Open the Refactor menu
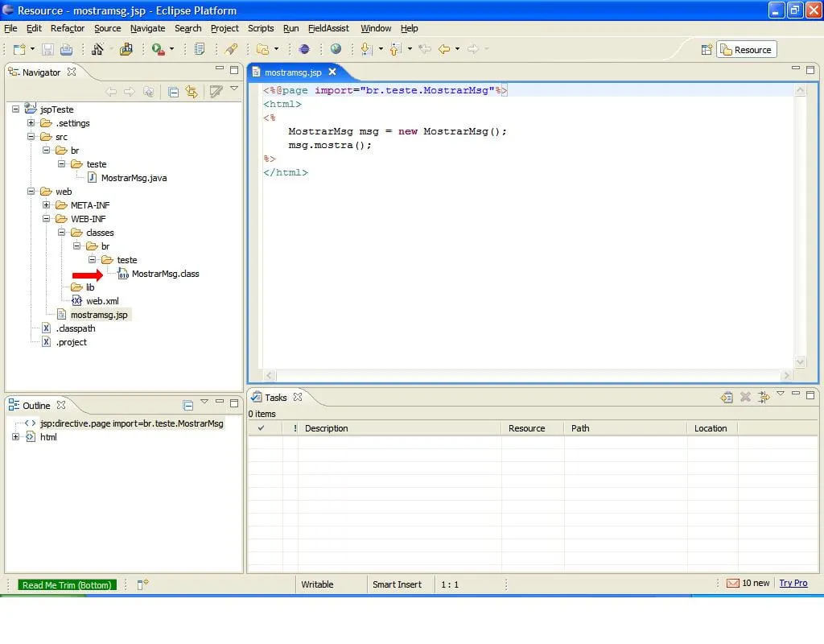 [x=67, y=28]
